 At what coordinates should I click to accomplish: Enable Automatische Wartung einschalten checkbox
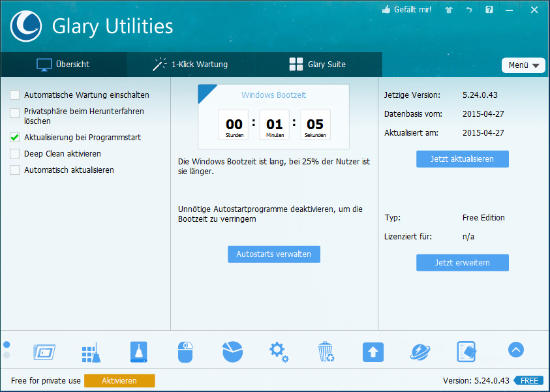coord(15,95)
